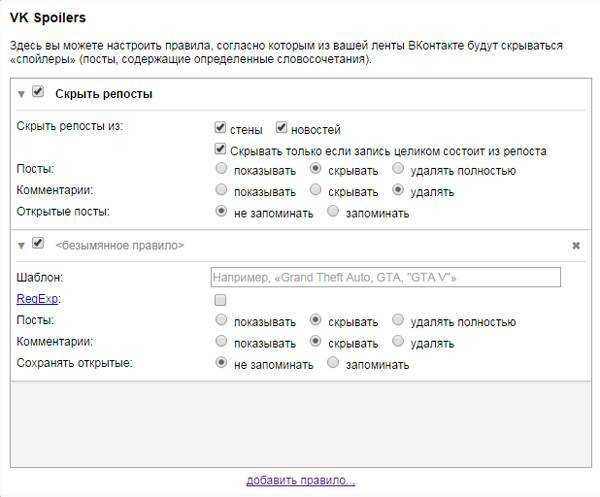Enable the RegExp checkbox

pyautogui.click(x=220, y=300)
